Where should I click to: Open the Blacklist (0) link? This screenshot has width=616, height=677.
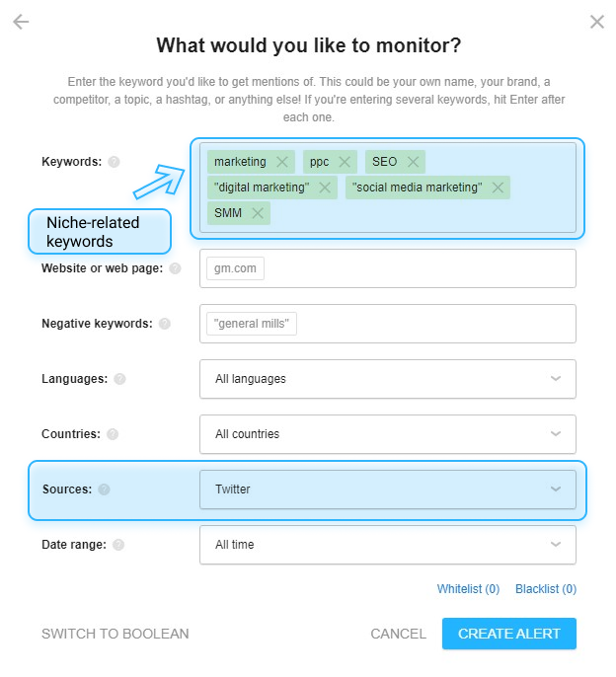[x=546, y=589]
